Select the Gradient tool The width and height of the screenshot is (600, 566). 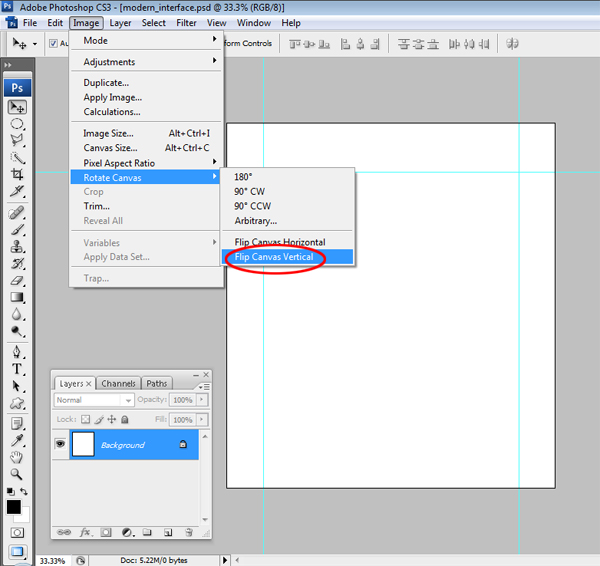[x=17, y=297]
